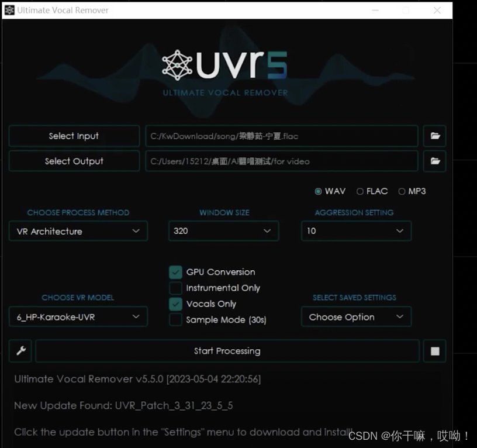This screenshot has width=477, height=448.
Task: Click the Ultimate Vocal Remover v5.5.0 log line
Action: coord(137,379)
